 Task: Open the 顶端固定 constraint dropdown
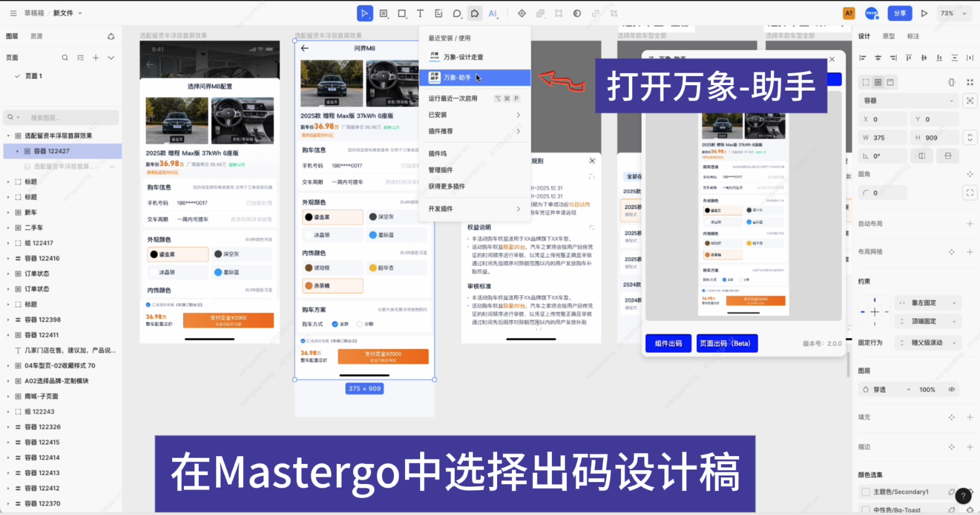tap(927, 321)
